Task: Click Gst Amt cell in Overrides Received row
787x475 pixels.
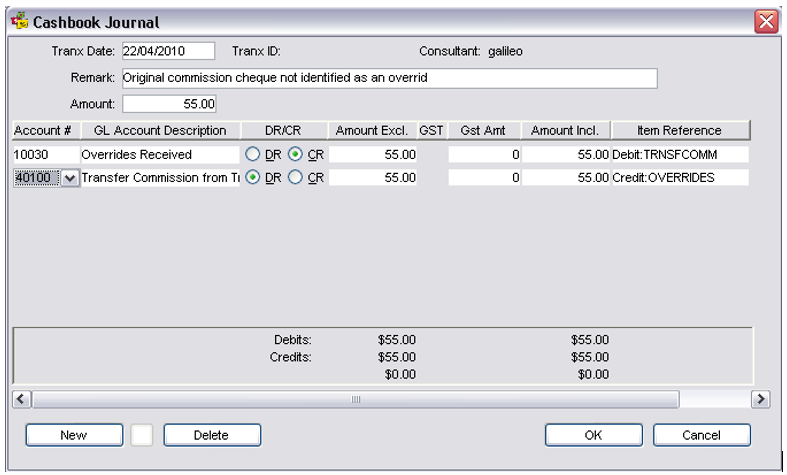Action: 484,155
